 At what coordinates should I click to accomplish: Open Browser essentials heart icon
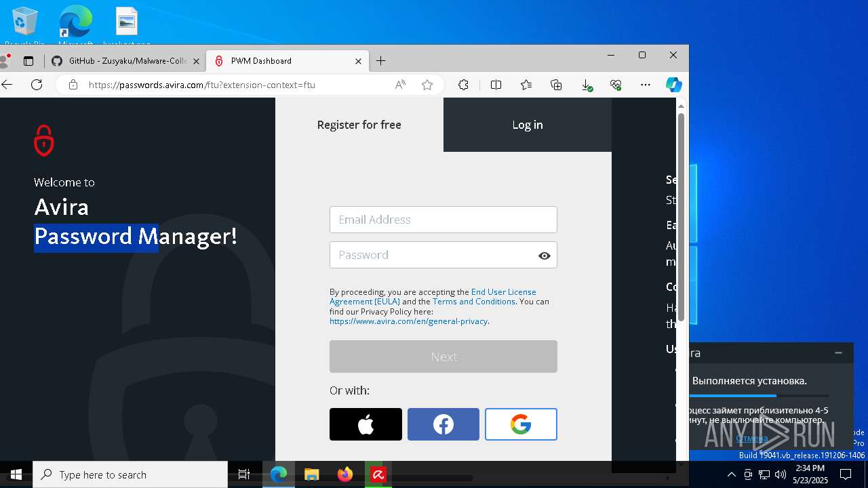pyautogui.click(x=616, y=85)
